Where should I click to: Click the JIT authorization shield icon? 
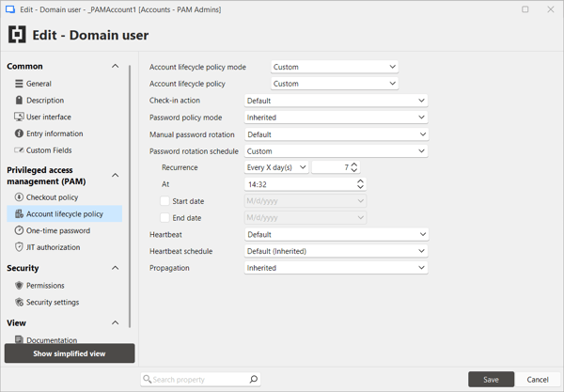click(19, 247)
